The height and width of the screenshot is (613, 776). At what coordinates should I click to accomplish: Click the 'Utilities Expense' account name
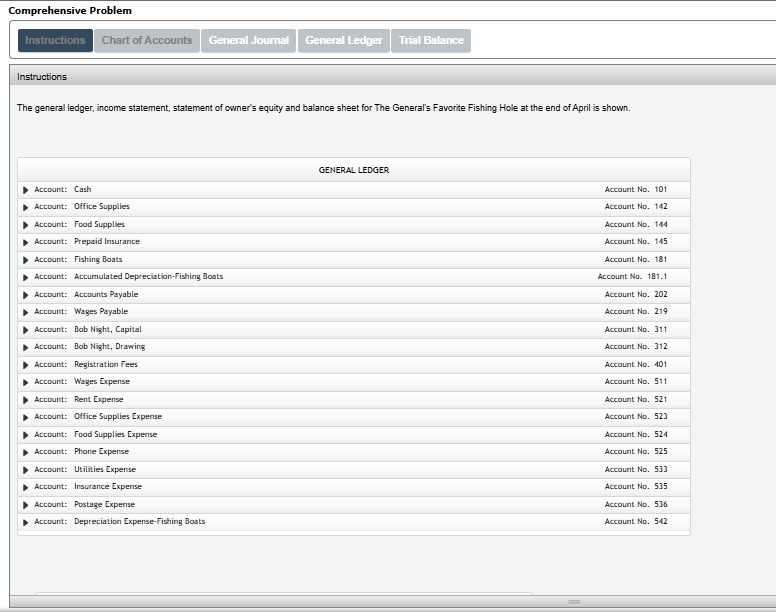pyautogui.click(x=105, y=470)
